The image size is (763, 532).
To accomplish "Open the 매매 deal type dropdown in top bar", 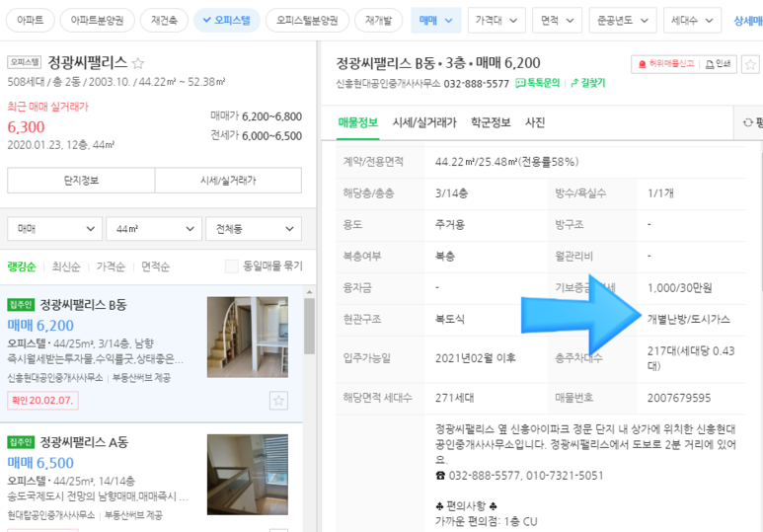I will [435, 21].
